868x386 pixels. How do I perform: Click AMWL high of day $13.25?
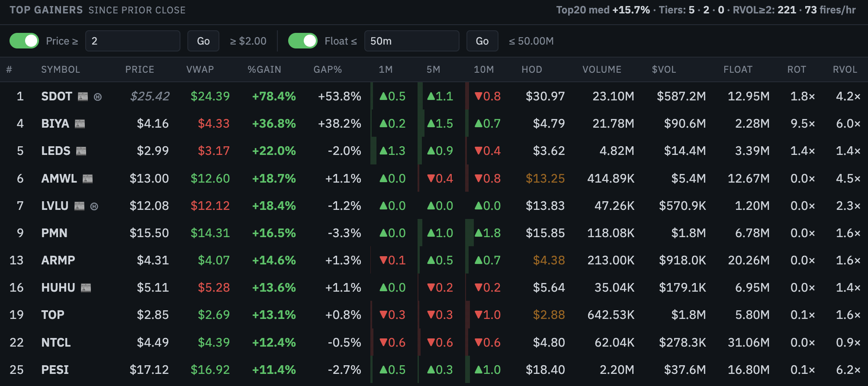click(545, 178)
